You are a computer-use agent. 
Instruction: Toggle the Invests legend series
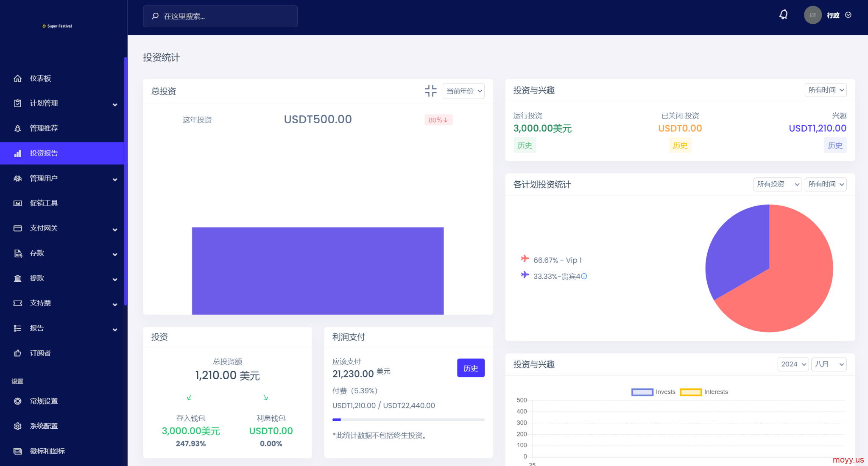point(653,392)
